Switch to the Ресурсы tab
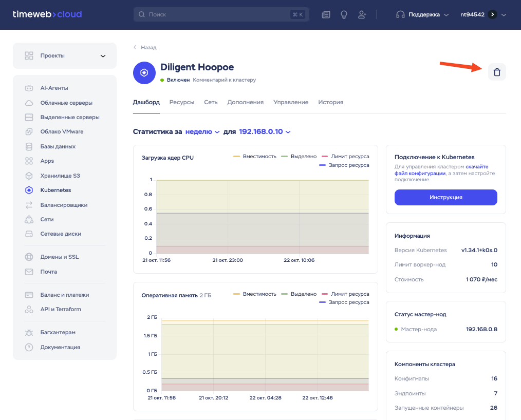 182,102
